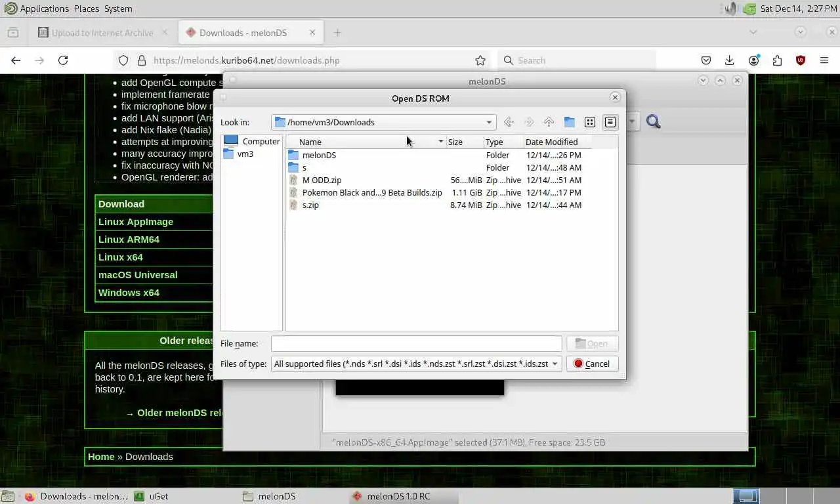Screen dimensions: 840x504
Task: Open the Pocket save icon
Action: tap(706, 60)
